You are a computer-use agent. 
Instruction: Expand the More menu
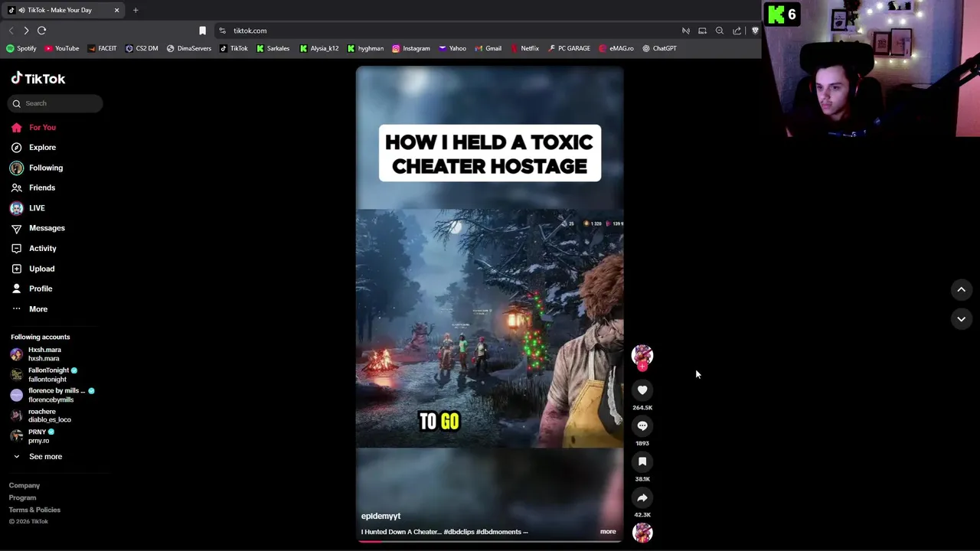(29, 309)
